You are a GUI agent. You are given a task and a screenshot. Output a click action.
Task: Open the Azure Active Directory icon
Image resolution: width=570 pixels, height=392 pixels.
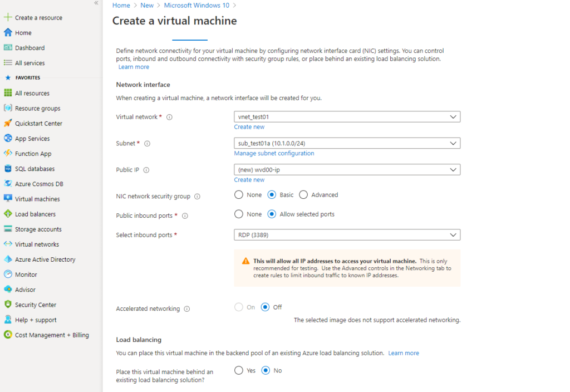[8, 259]
